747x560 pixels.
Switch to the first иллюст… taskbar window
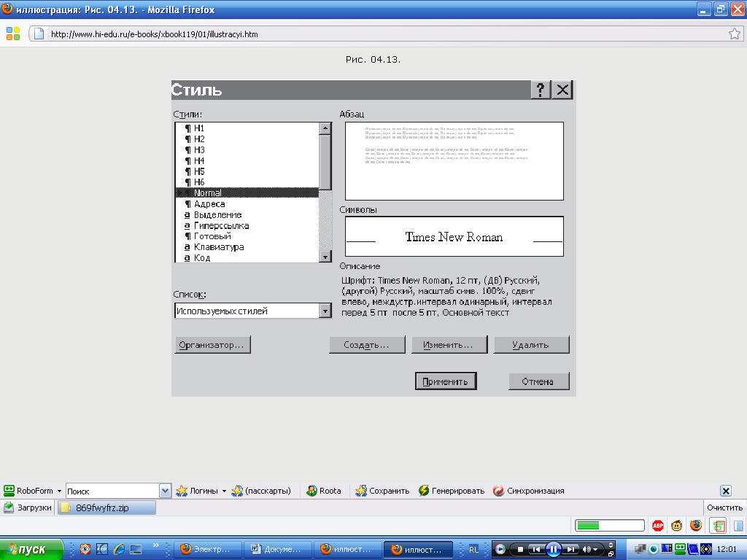(x=347, y=550)
